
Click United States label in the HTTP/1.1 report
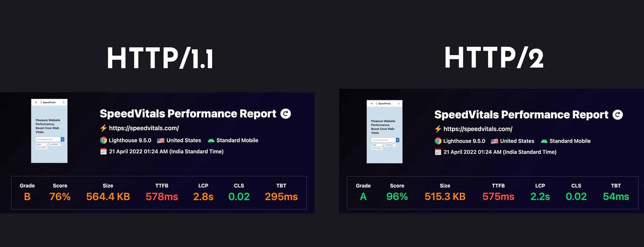(x=184, y=140)
